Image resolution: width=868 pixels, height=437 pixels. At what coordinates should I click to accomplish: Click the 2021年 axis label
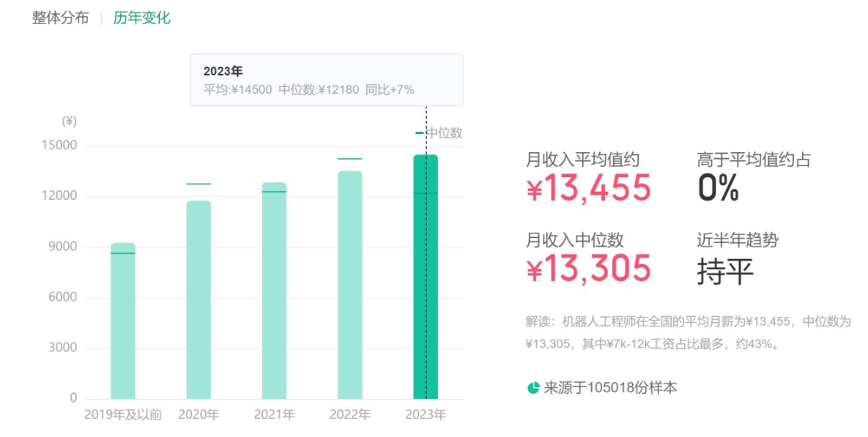click(x=274, y=415)
